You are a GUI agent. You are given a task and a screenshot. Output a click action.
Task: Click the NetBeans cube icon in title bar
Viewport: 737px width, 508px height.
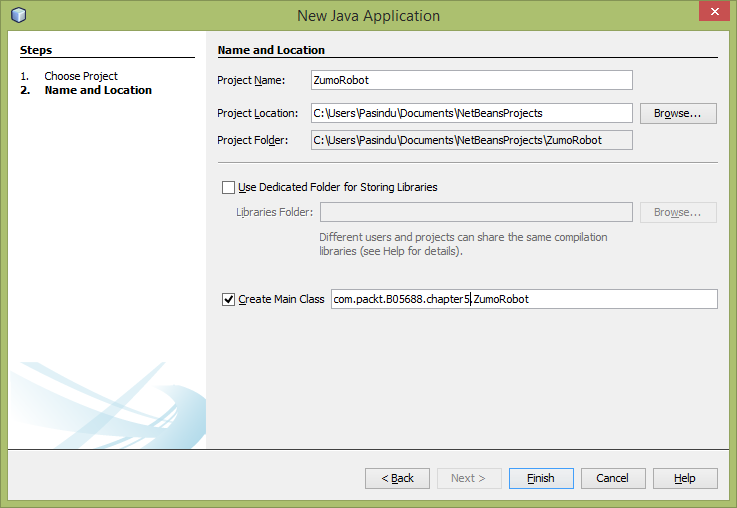[18, 15]
